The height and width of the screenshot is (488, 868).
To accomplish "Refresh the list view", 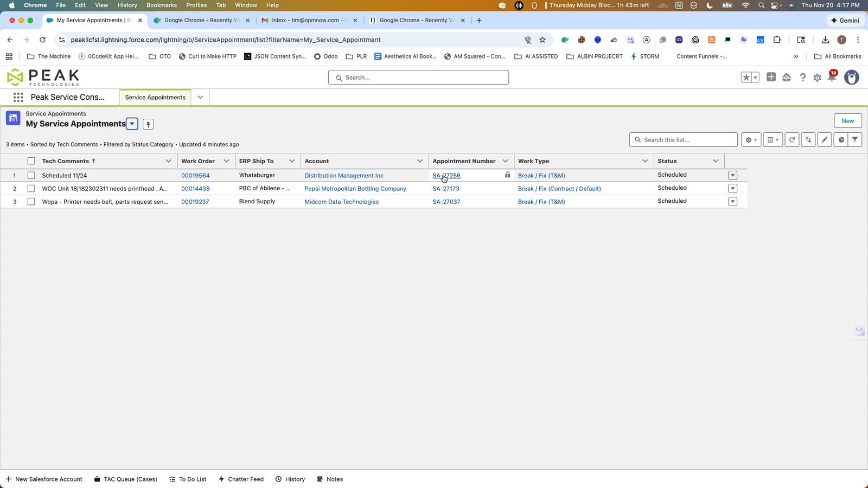I will coord(792,140).
